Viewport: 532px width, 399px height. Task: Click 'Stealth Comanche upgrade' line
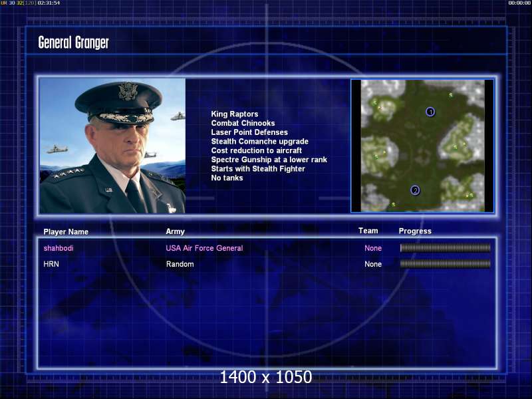[x=259, y=142]
